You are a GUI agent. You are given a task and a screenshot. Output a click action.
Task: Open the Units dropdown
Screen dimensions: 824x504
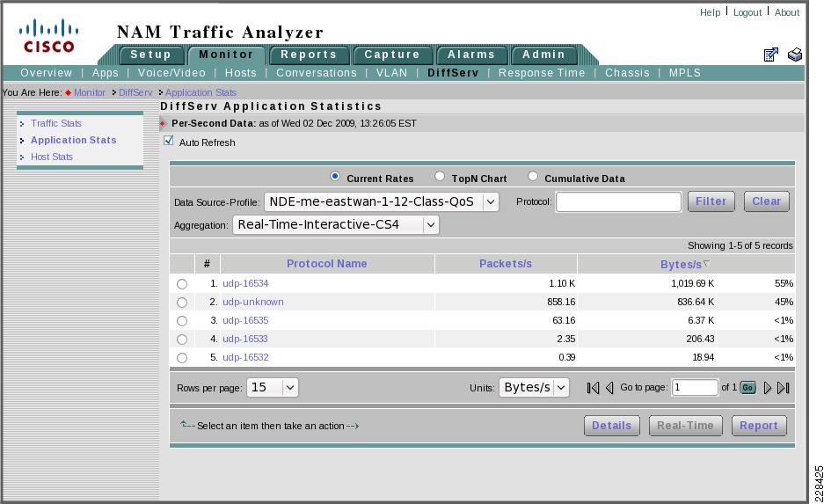(534, 388)
